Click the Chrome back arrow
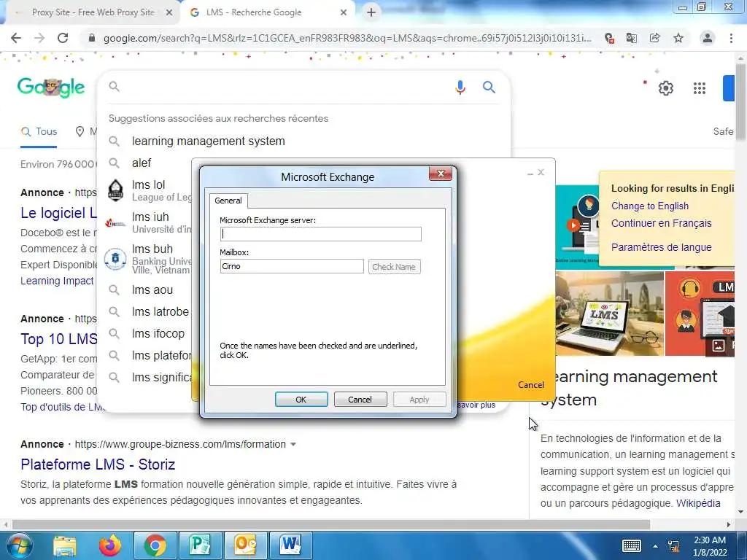This screenshot has width=747, height=560. [x=16, y=38]
